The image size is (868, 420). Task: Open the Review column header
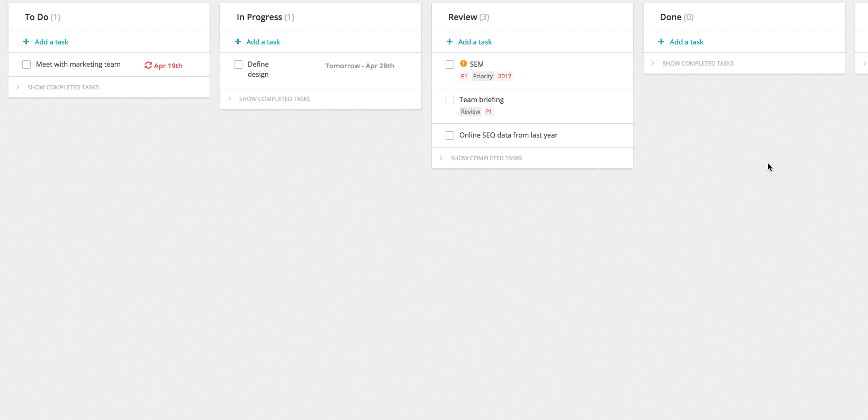(469, 17)
